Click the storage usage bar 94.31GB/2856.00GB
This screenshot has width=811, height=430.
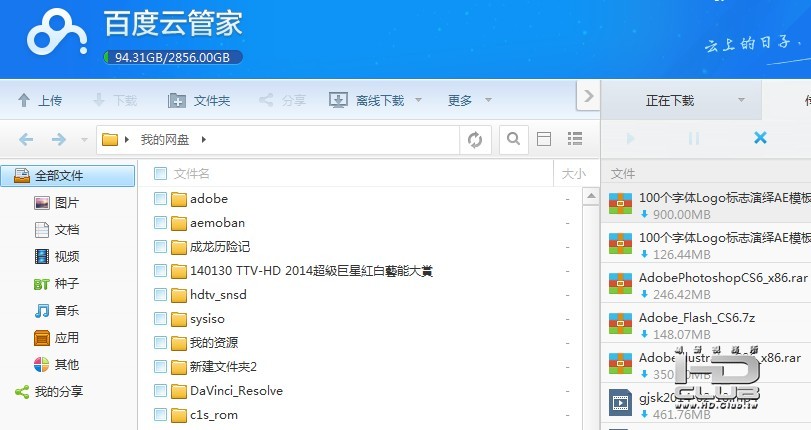click(173, 57)
